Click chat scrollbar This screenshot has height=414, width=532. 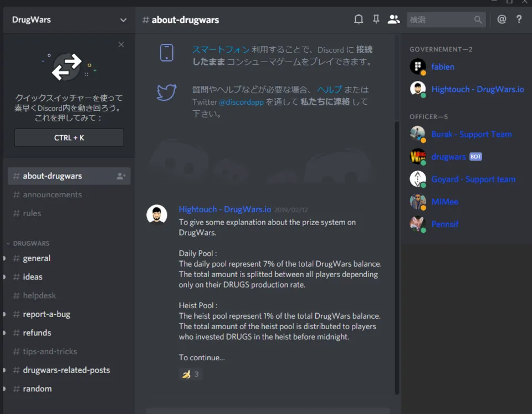pyautogui.click(x=397, y=258)
